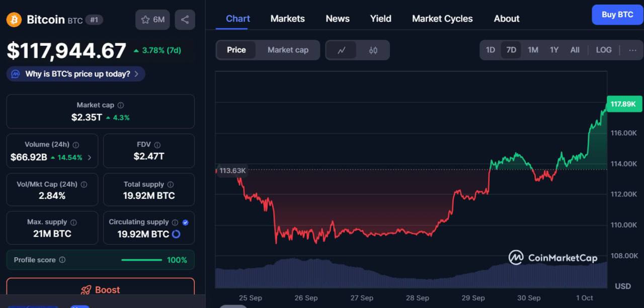Expand "Why is BTC's price up today?"
Screen dimensions: 644x308
(x=76, y=74)
